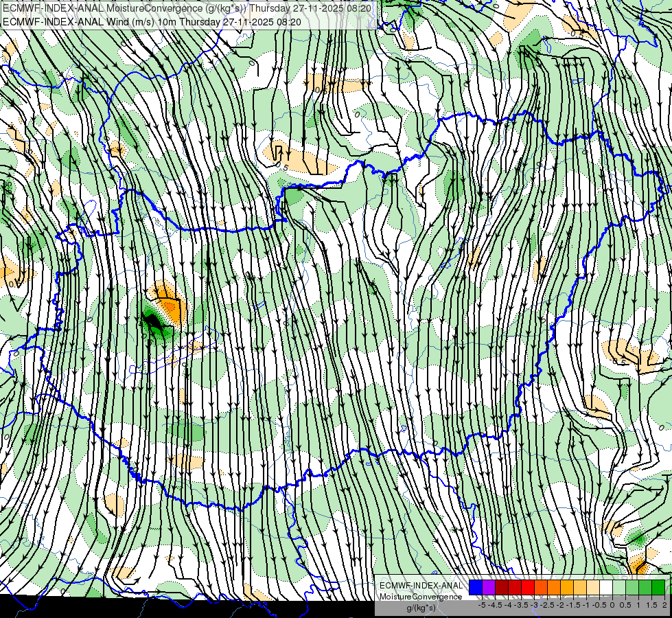Click the legend unit 'g/(kg*s)'
The height and width of the screenshot is (618, 672).
[421, 608]
